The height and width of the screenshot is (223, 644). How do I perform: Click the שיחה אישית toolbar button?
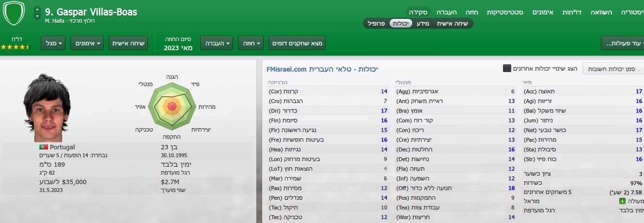128,44
